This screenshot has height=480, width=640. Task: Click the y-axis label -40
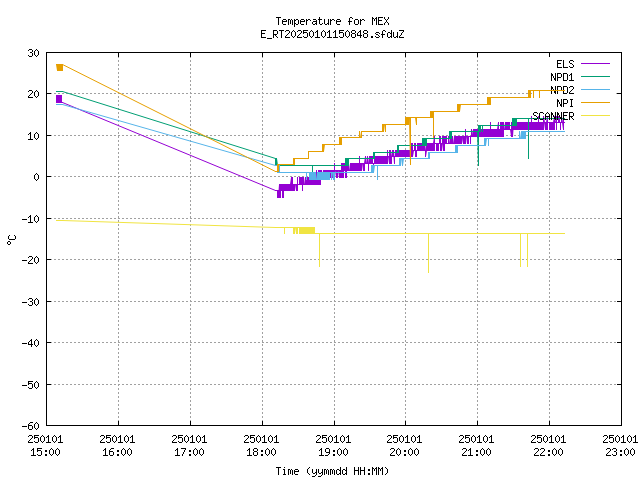pyautogui.click(x=31, y=343)
